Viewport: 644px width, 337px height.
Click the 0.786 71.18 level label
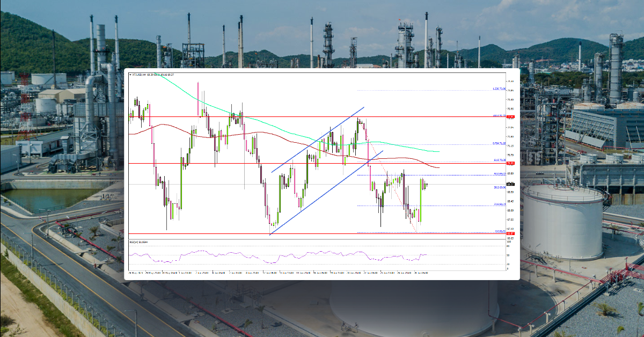[499, 143]
